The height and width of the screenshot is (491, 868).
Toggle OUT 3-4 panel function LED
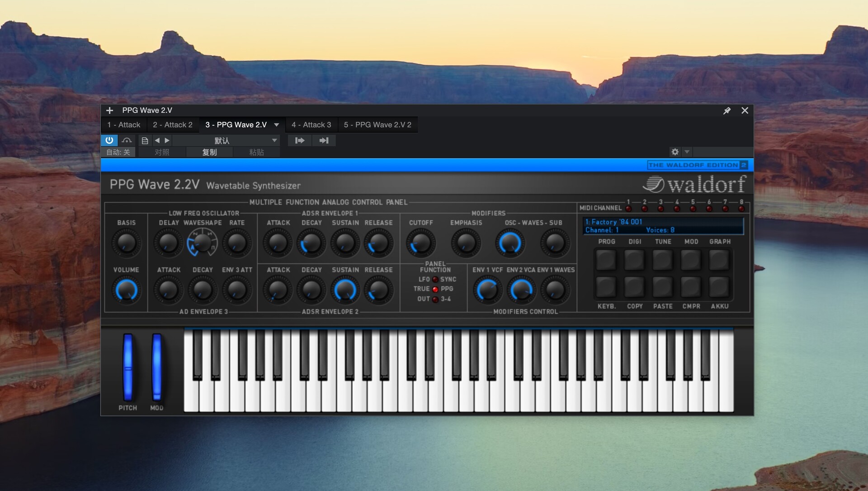[435, 299]
